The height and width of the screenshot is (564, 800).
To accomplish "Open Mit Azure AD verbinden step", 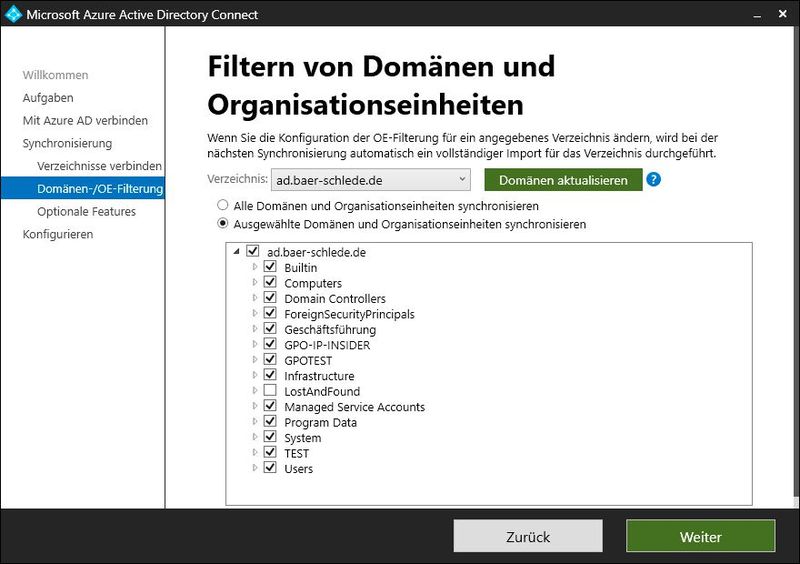I will pos(85,120).
